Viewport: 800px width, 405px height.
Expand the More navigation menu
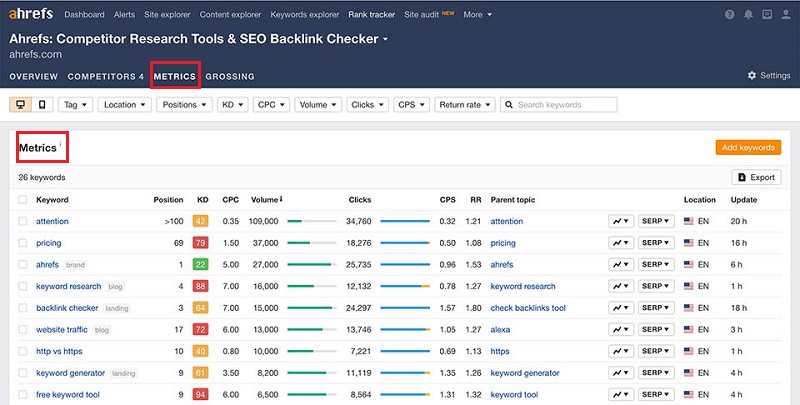[478, 15]
